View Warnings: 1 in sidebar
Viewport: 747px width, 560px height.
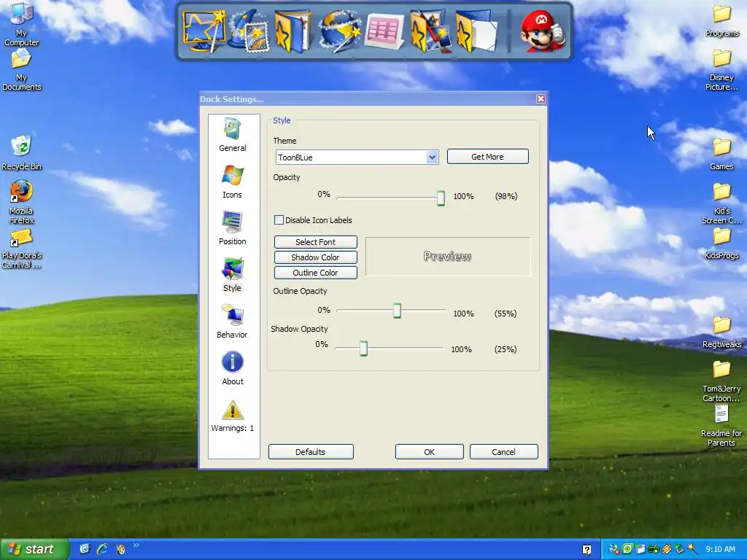click(x=233, y=416)
